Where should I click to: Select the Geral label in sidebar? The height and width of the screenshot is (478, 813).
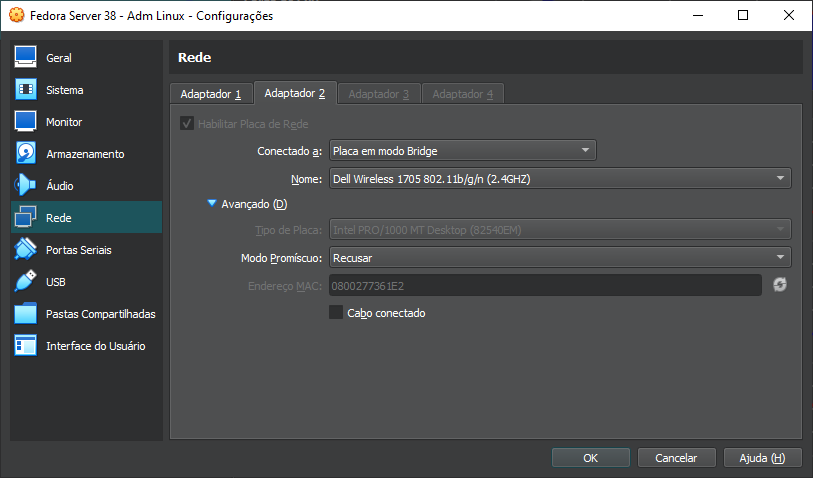(59, 58)
